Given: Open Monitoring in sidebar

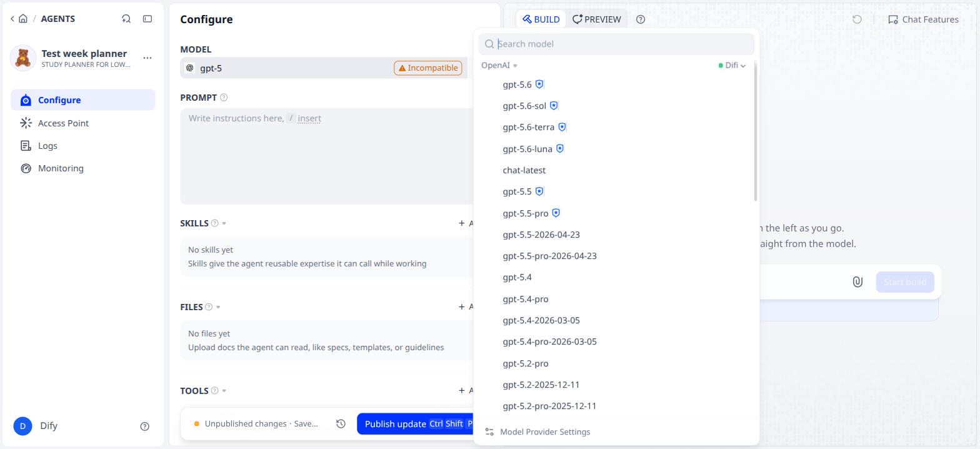Looking at the screenshot, I should coord(83,168).
